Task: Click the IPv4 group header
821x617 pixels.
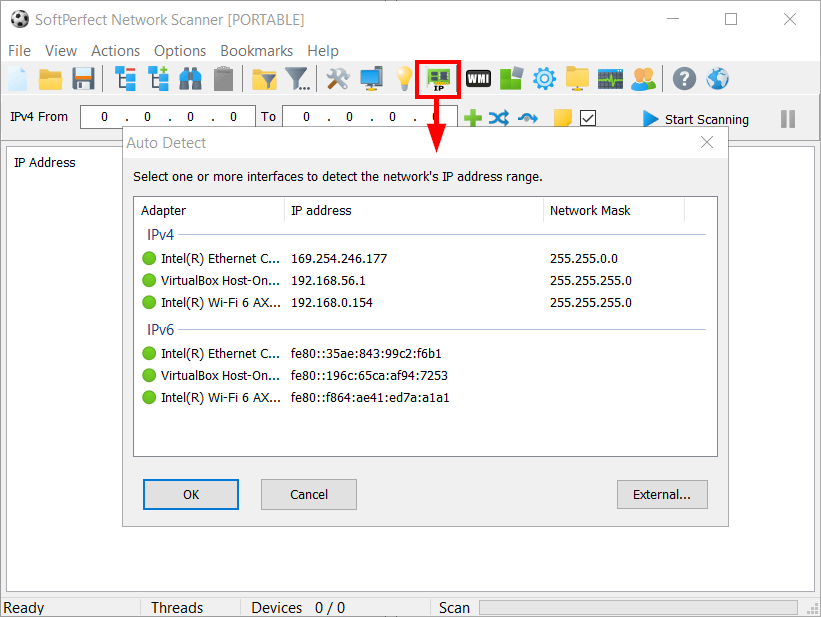Action: (160, 235)
